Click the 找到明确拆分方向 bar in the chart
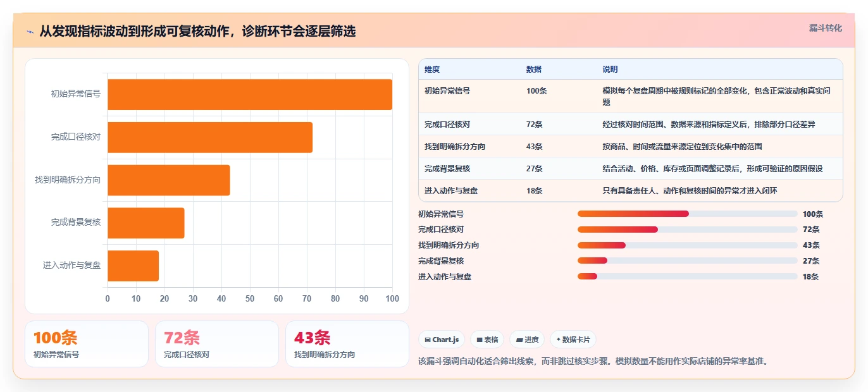Image resolution: width=868 pixels, height=392 pixels. coord(169,180)
